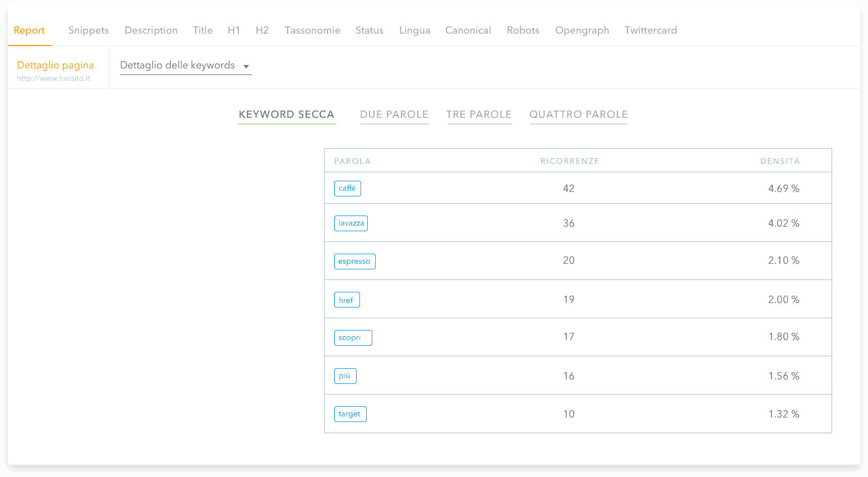Viewport: 868px width, 477px height.
Task: Click the dropdown arrow beside keywords
Action: [x=246, y=67]
